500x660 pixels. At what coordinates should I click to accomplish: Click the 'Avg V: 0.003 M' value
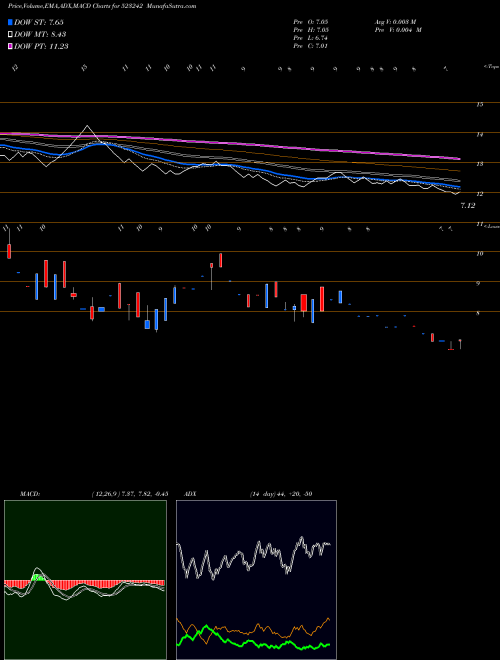[395, 22]
